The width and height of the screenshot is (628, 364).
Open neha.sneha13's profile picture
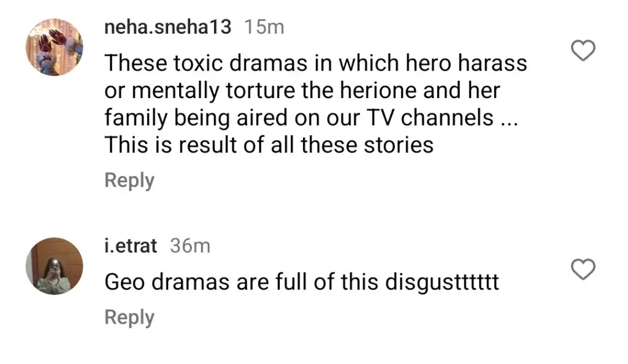pos(55,47)
